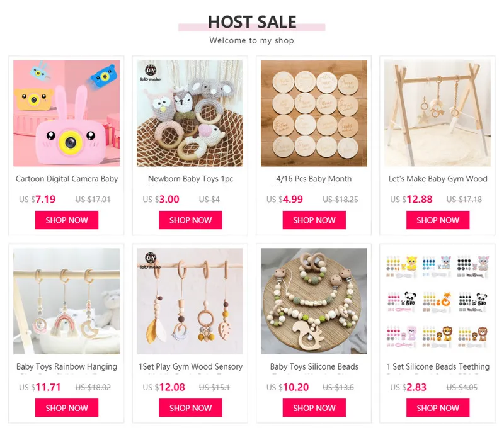Click SHOP NOW for Silicone Beads Teething set

tap(438, 408)
